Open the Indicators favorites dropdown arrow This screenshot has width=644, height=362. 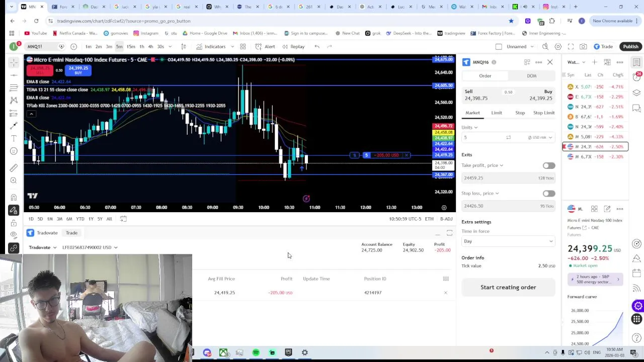pos(232,47)
